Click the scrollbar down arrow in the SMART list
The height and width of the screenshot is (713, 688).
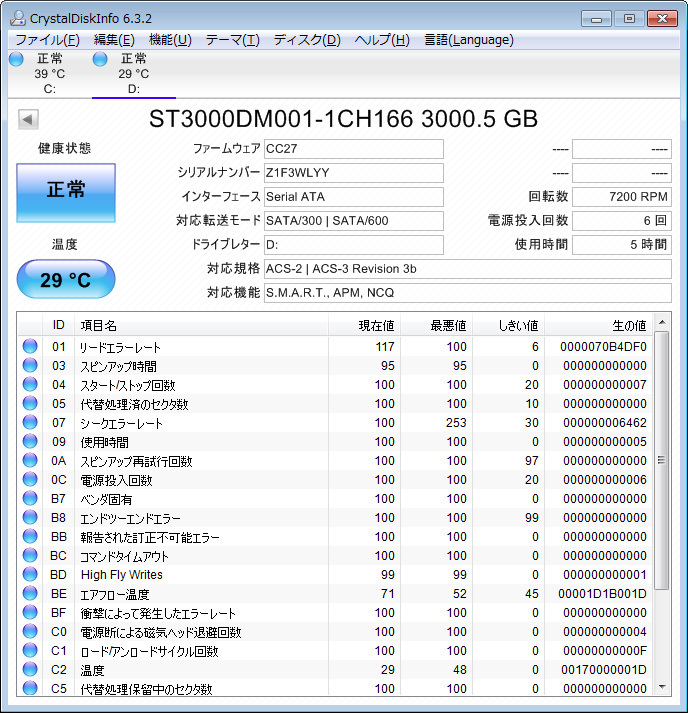click(x=660, y=686)
